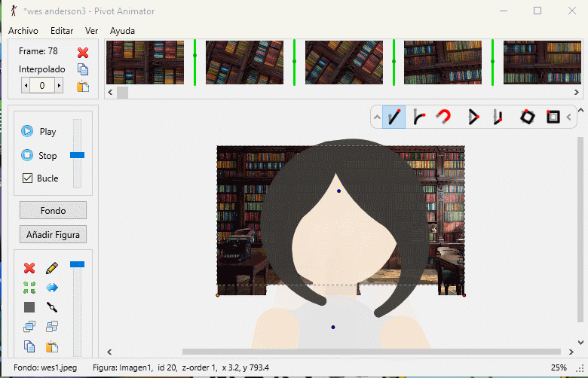588x378 pixels.
Task: Collapse toolbar with left up-chevron
Action: click(x=377, y=117)
